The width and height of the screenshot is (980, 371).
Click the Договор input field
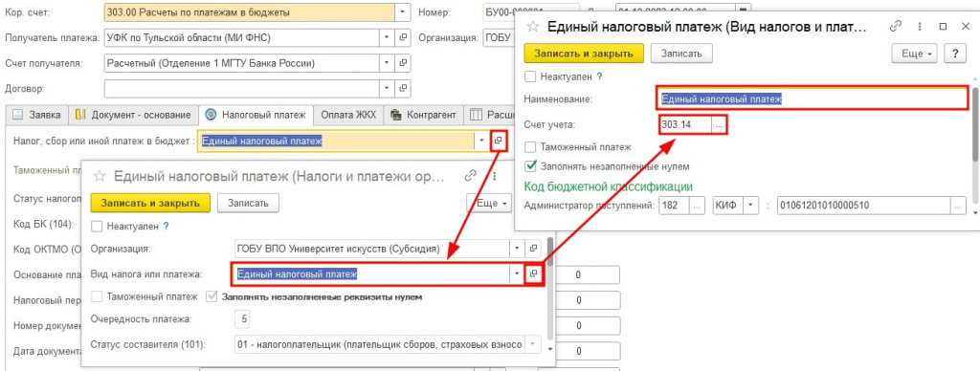click(242, 89)
